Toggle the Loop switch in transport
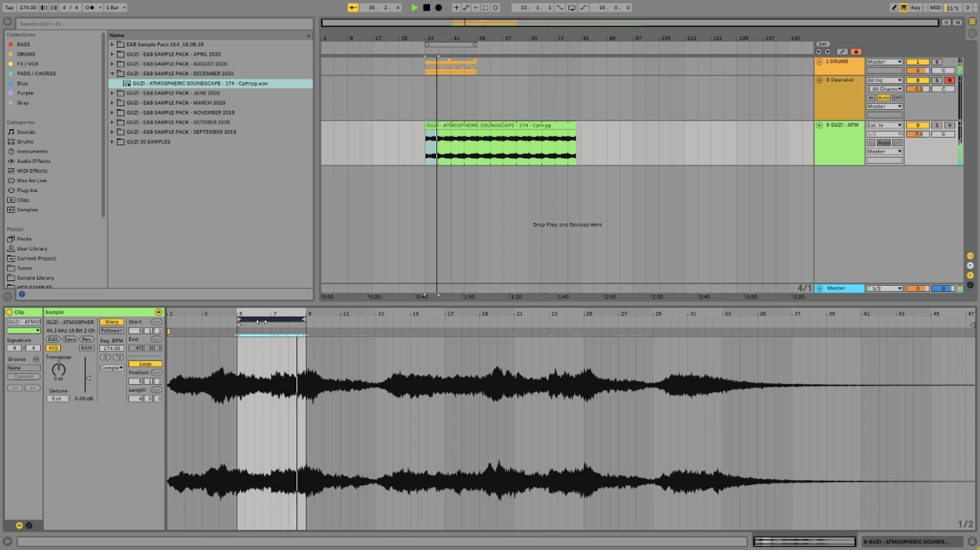This screenshot has height=550, width=980. (572, 7)
